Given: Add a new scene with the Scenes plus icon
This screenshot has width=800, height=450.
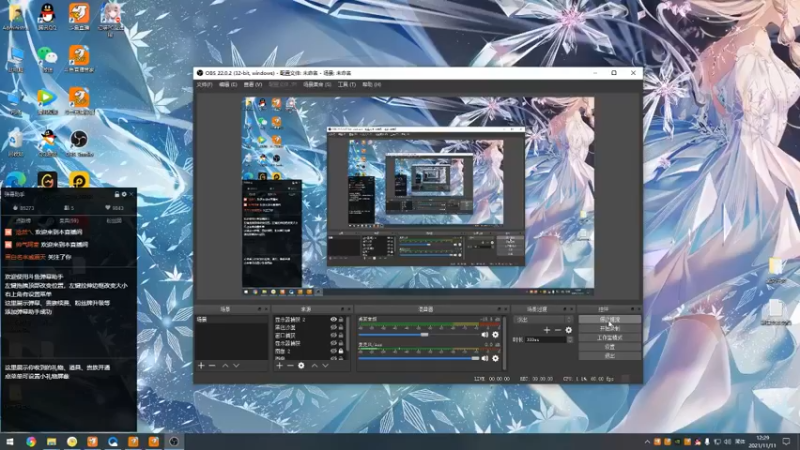Looking at the screenshot, I should click(x=201, y=366).
